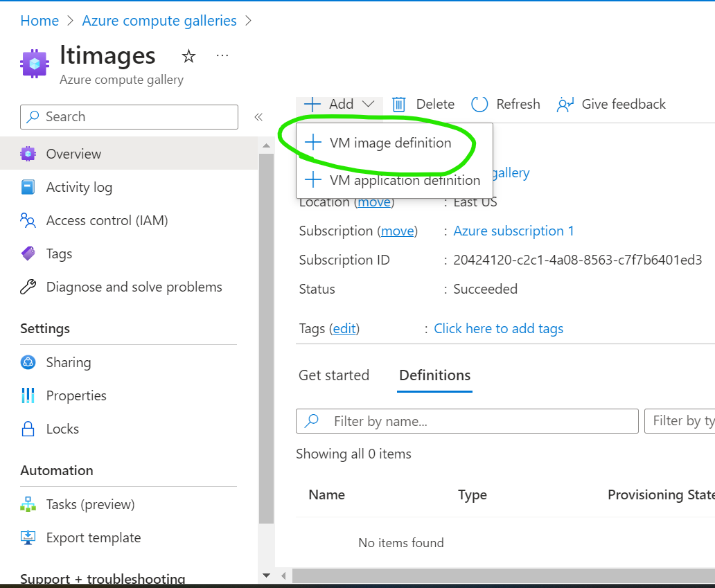715x588 pixels.
Task: Favorite the Itimages gallery with the star
Action: click(188, 56)
